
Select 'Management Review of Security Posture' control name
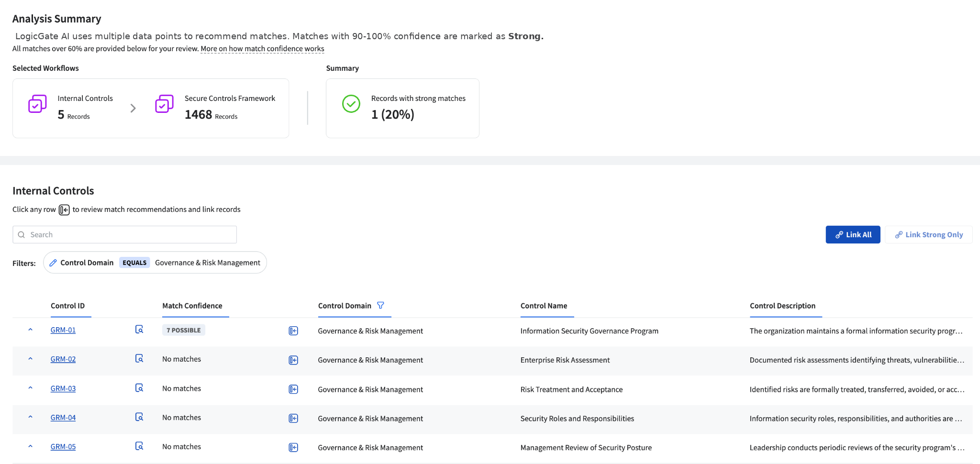pos(586,448)
